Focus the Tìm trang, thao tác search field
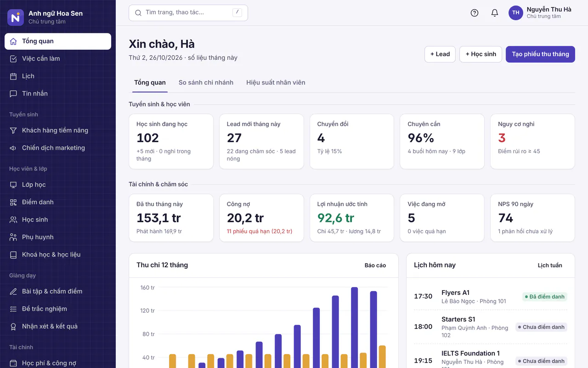Image resolution: width=588 pixels, height=368 pixels. pos(188,13)
